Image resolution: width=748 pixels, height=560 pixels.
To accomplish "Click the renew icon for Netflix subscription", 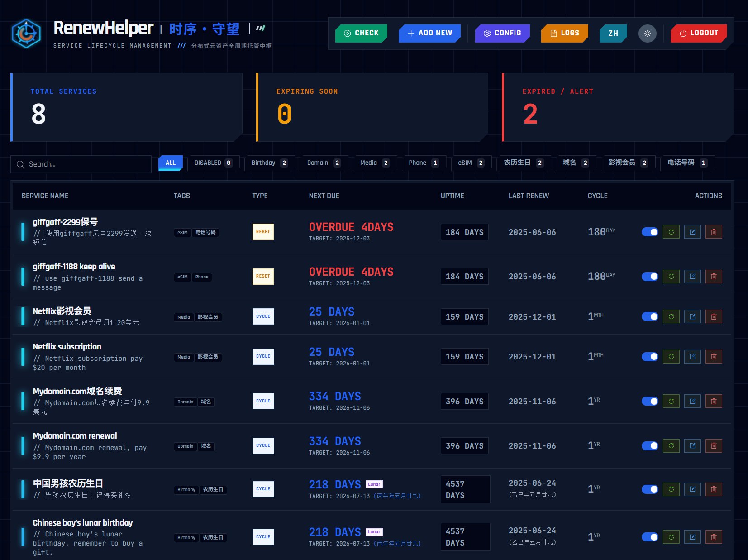I will [671, 357].
